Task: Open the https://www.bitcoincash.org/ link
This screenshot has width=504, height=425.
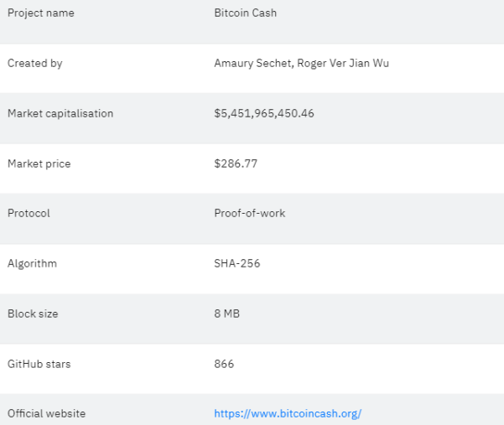Action: 288,413
